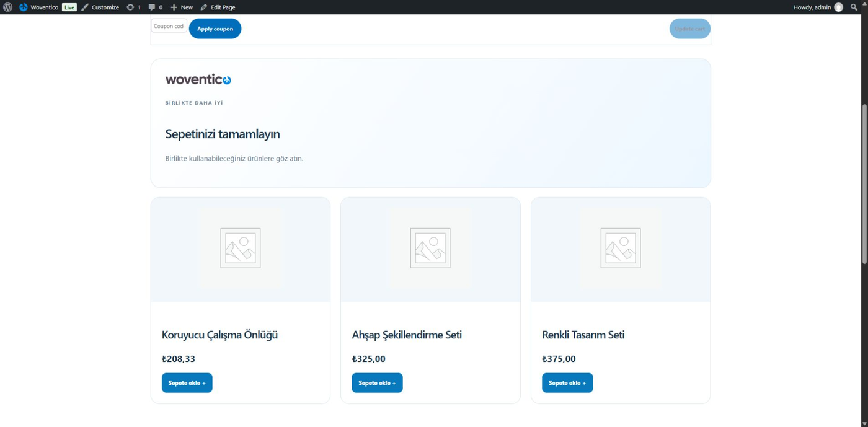Screen dimensions: 868x427
Task: Click the search magnifier in admin bar
Action: 854,7
